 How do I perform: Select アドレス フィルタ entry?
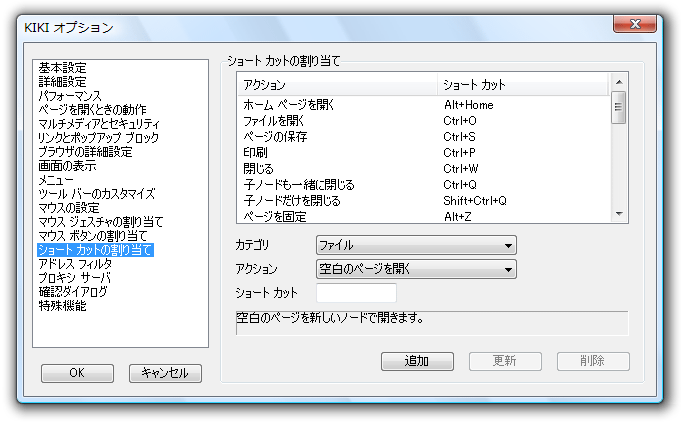pos(75,264)
